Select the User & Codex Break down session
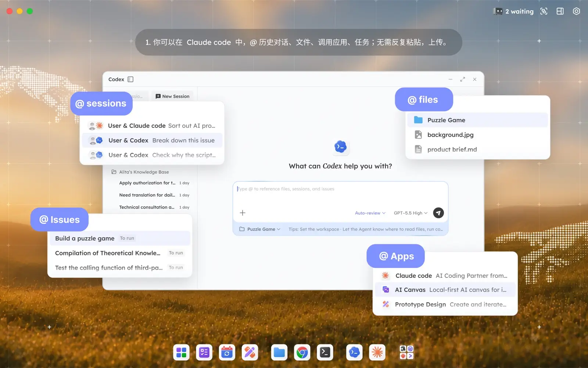The height and width of the screenshot is (368, 588). click(152, 141)
